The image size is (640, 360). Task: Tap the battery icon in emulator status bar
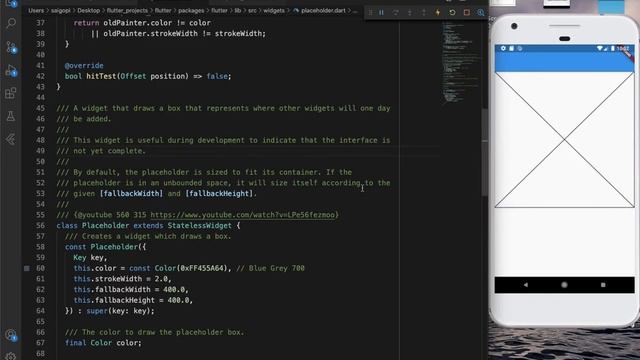pos(613,48)
